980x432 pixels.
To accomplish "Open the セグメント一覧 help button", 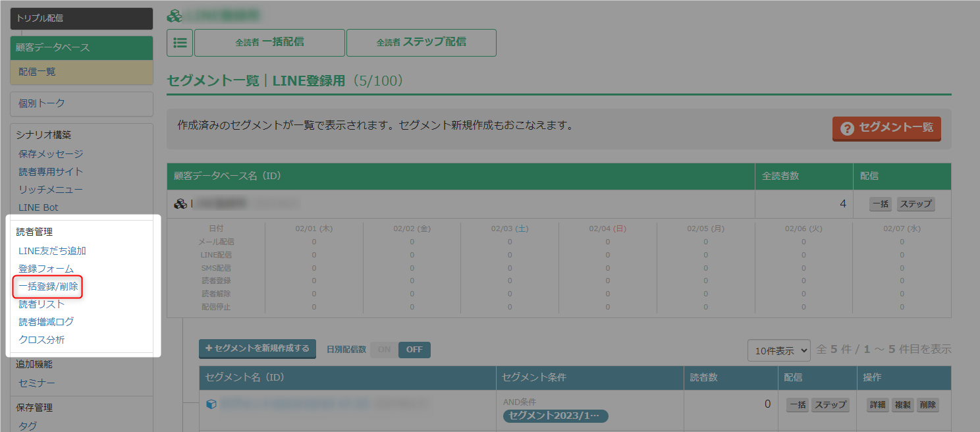I will pyautogui.click(x=886, y=128).
